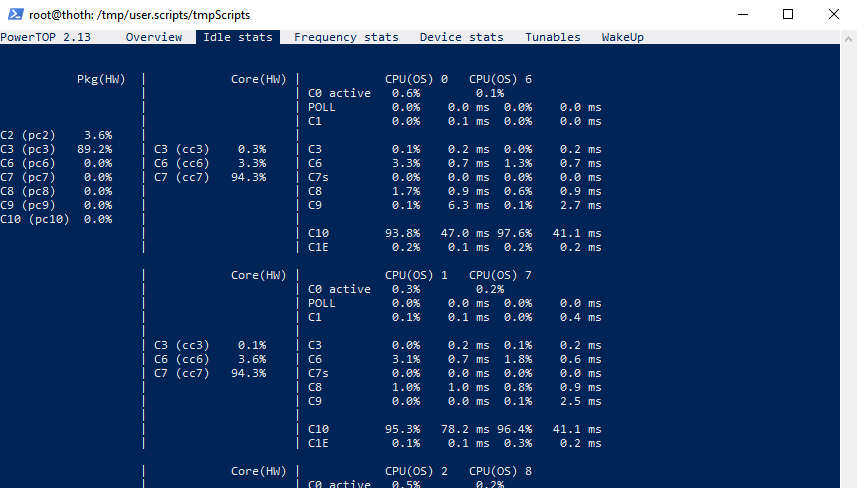The image size is (857, 488).
Task: Click the 0.6% C0 active value
Action: coord(406,93)
